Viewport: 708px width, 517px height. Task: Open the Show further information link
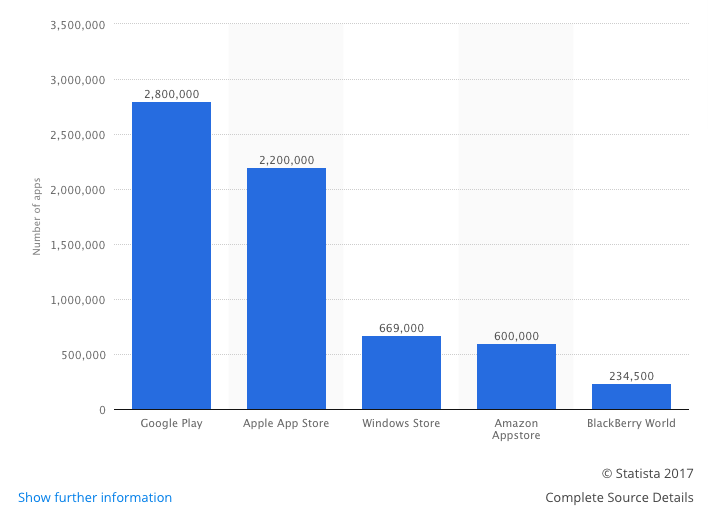[95, 497]
